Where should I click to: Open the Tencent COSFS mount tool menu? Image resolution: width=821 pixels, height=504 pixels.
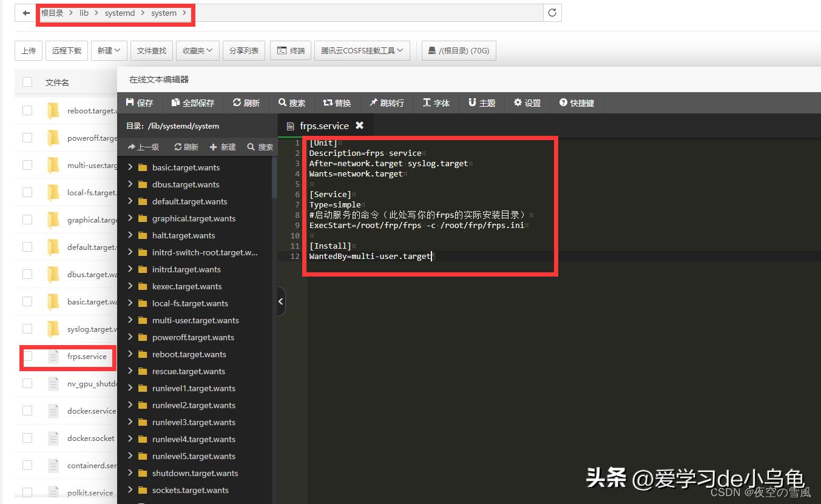point(362,50)
